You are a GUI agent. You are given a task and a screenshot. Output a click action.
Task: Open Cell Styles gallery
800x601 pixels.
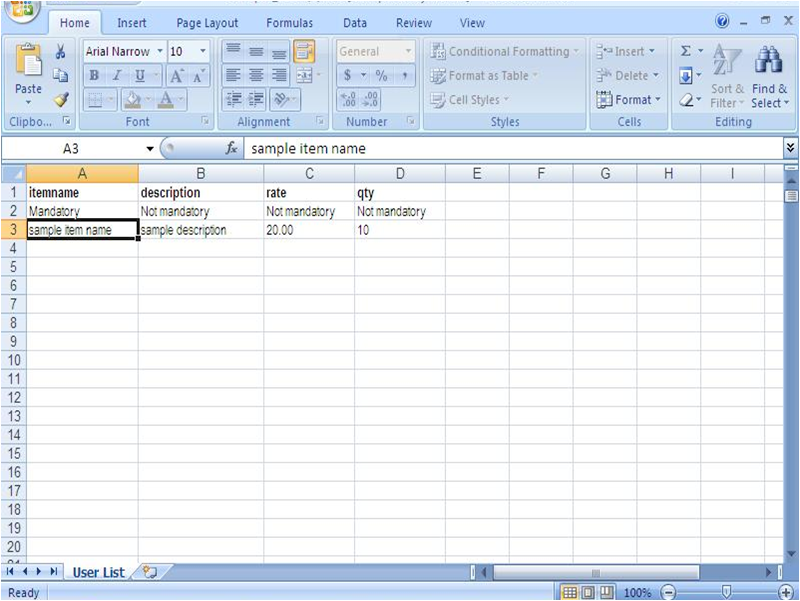pyautogui.click(x=469, y=99)
